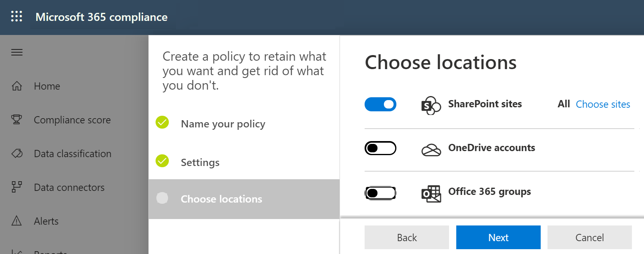Click the Office 365 groups icon
This screenshot has width=644, height=254.
[x=431, y=193]
